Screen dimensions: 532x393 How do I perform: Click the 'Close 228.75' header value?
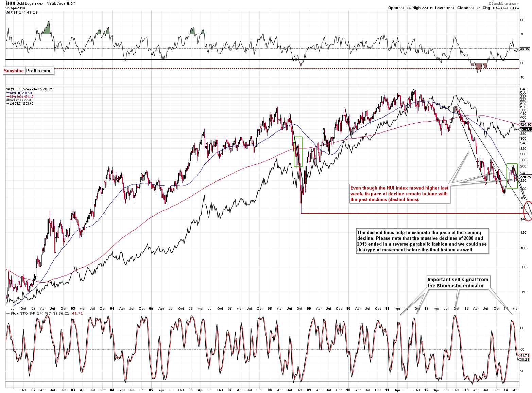tap(469, 8)
